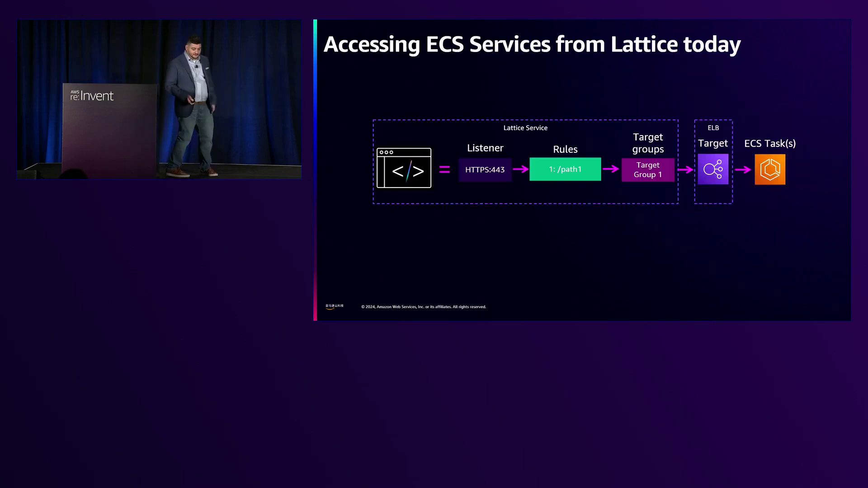Viewport: 868px width, 488px height.
Task: Click the slide title 'Accessing ECS Services from Lattice today'
Action: (x=532, y=44)
